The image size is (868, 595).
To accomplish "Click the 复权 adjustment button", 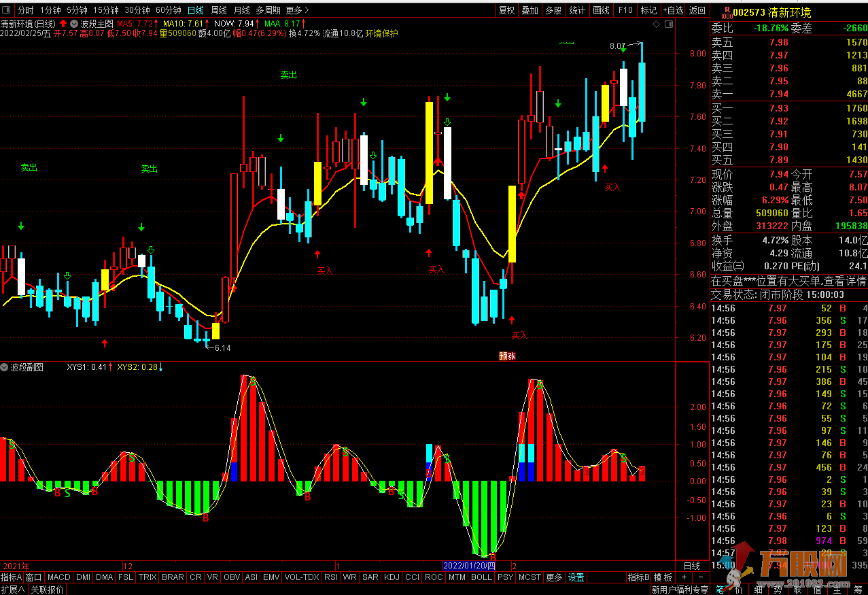I will click(x=507, y=10).
